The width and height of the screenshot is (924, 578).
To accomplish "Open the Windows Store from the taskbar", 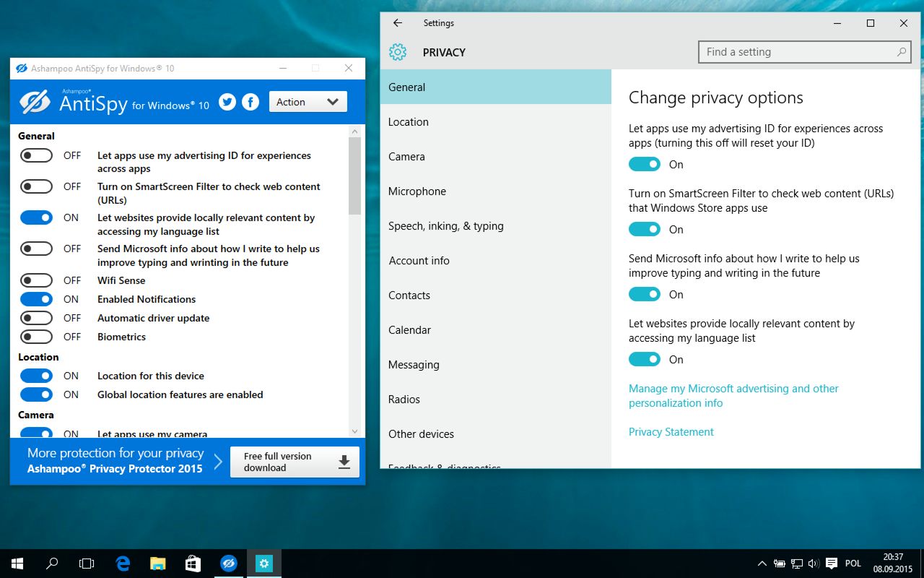I will [193, 564].
